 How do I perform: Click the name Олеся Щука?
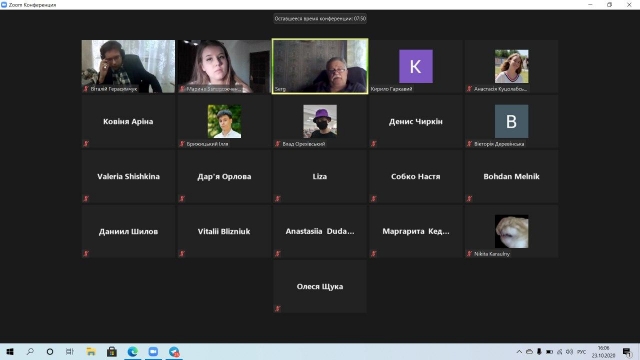click(x=320, y=287)
